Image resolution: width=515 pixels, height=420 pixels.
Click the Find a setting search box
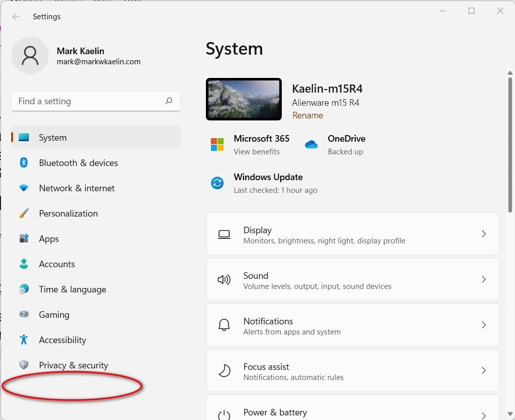[x=96, y=101]
